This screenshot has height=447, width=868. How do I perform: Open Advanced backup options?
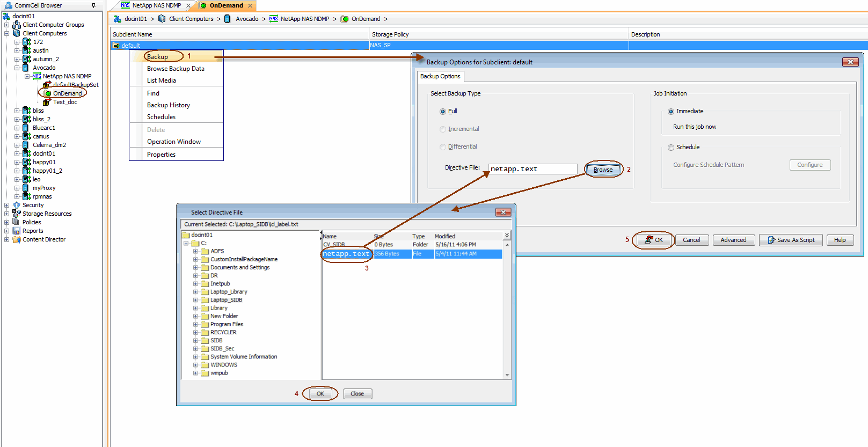pos(733,240)
